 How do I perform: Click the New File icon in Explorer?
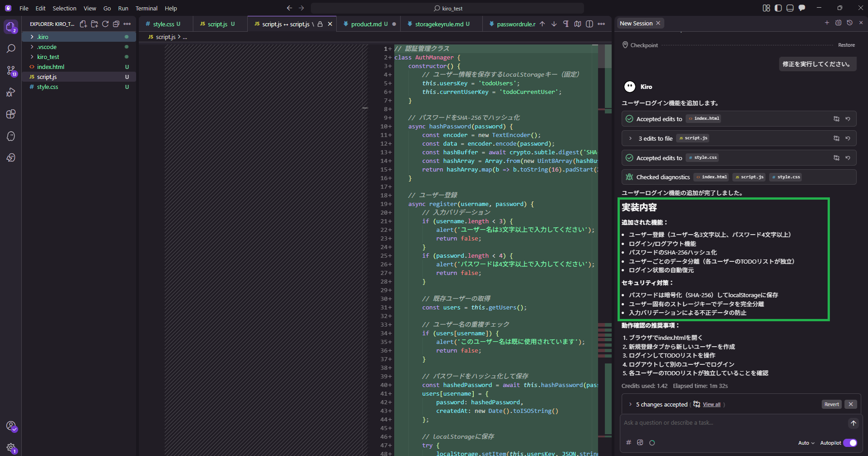pos(83,24)
